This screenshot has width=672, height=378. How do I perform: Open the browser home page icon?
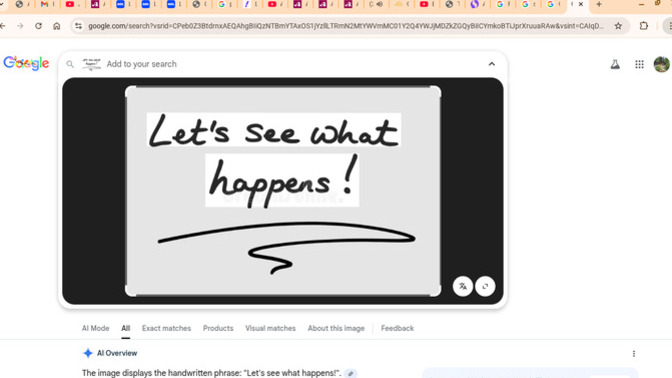(57, 26)
